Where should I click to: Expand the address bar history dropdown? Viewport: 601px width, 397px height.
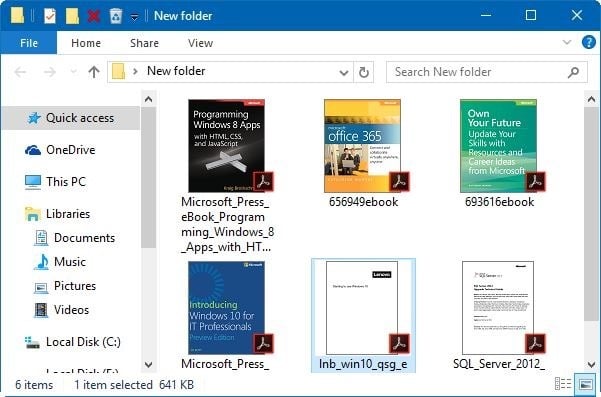coord(344,72)
